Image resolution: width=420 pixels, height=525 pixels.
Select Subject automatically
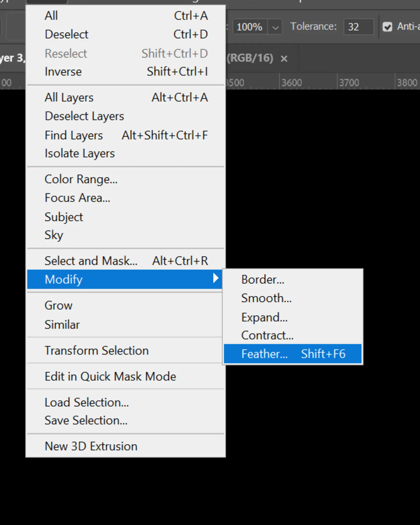click(x=64, y=217)
